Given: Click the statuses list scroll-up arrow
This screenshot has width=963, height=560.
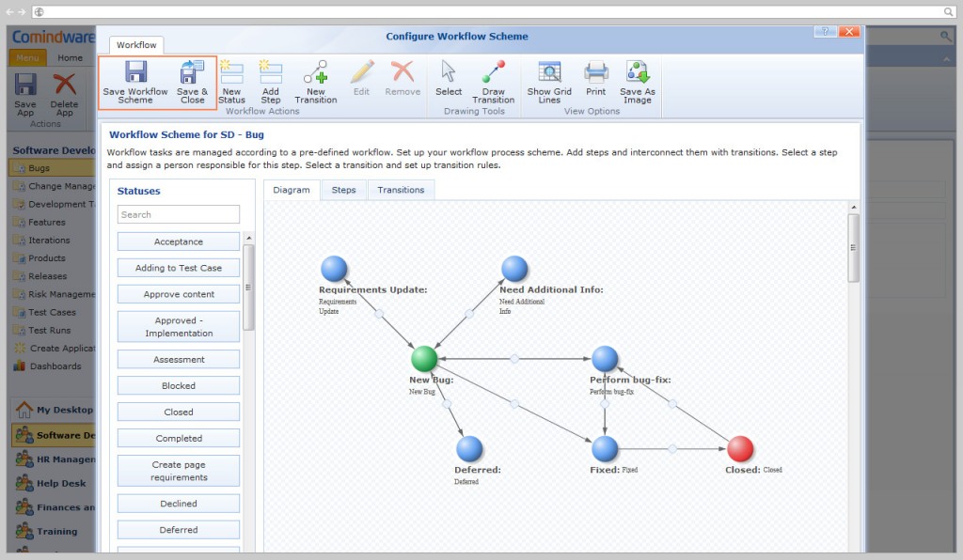Looking at the screenshot, I should click(x=248, y=238).
